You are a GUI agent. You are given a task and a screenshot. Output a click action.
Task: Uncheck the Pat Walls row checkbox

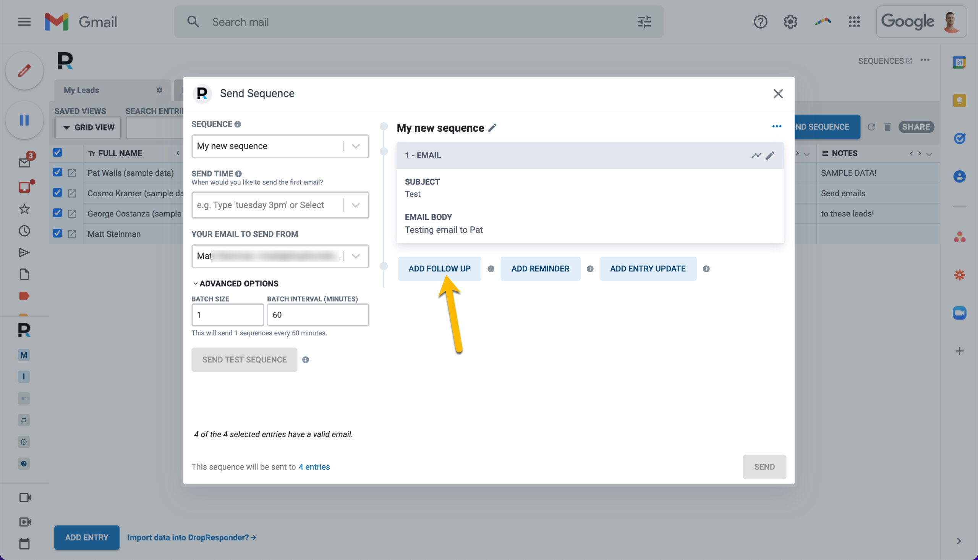[x=57, y=172]
